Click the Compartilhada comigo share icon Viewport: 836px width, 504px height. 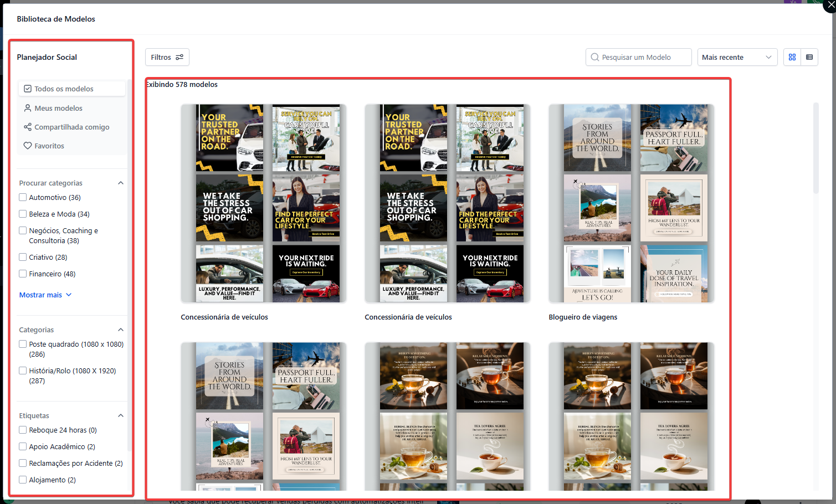[28, 127]
